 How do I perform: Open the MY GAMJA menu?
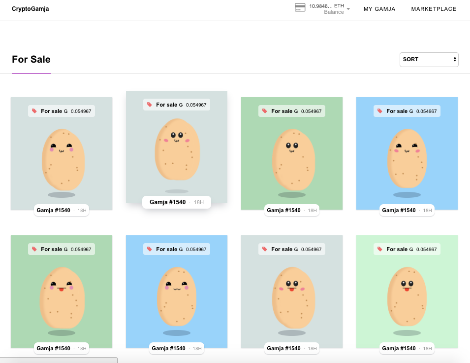379,9
